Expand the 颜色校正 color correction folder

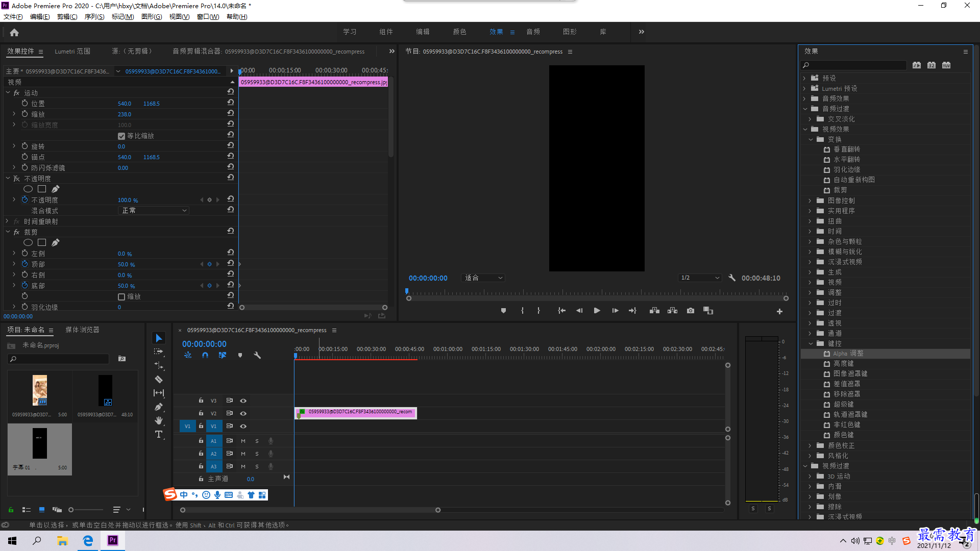point(810,445)
